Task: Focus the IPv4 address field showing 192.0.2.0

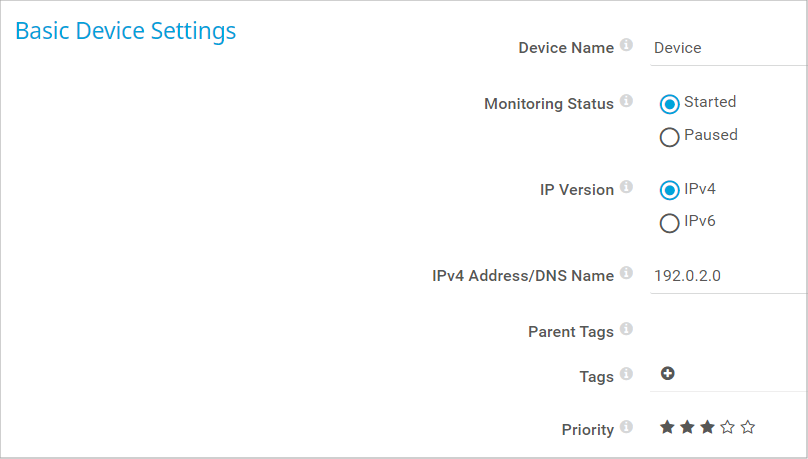Action: [729, 276]
